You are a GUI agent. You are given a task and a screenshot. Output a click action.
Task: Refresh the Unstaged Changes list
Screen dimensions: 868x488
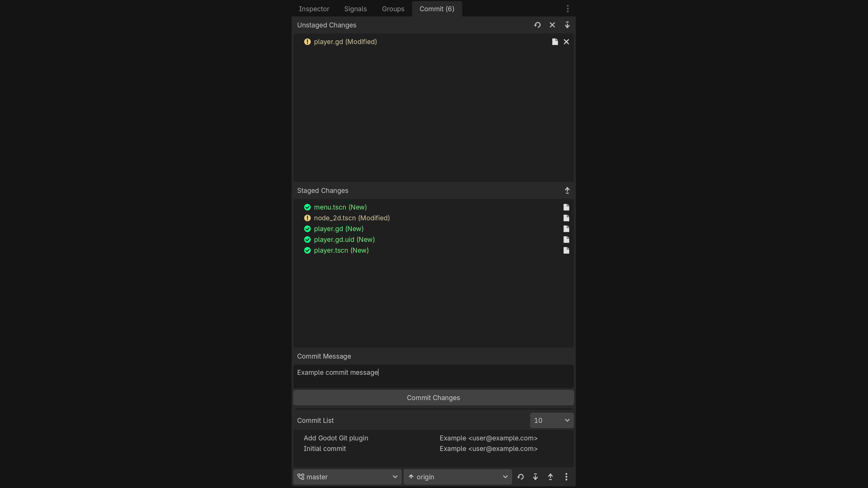(537, 25)
